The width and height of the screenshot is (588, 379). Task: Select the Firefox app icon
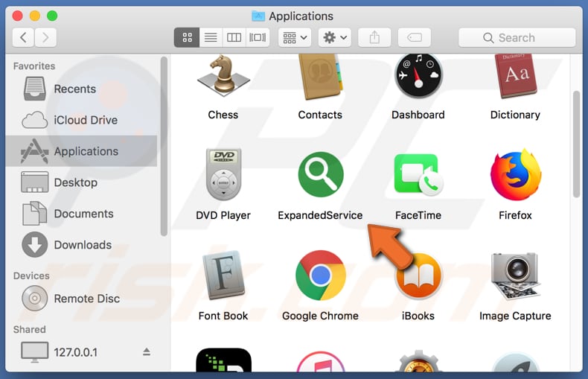pos(515,176)
